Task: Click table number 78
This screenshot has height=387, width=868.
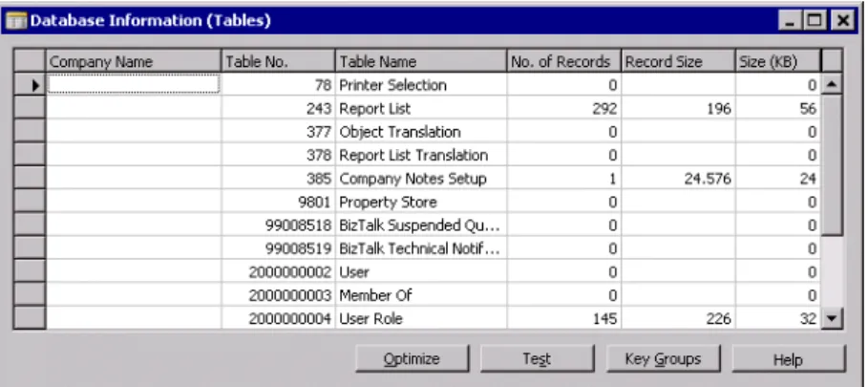Action: [x=279, y=85]
